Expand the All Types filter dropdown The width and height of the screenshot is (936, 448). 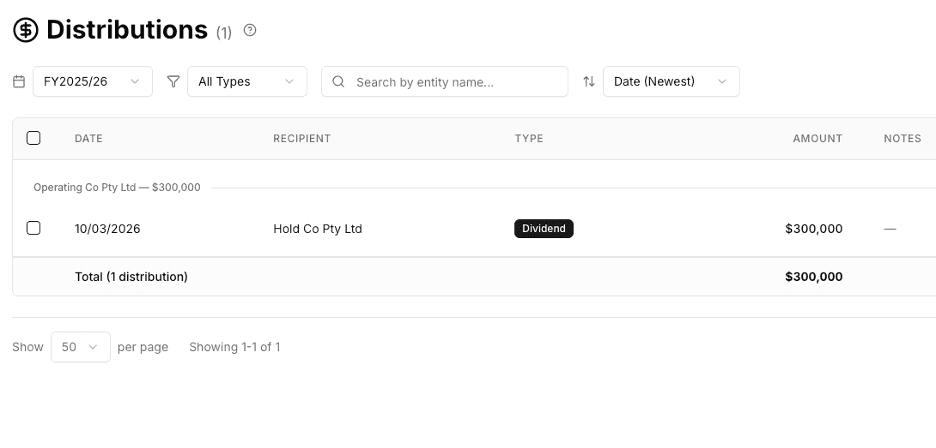246,82
